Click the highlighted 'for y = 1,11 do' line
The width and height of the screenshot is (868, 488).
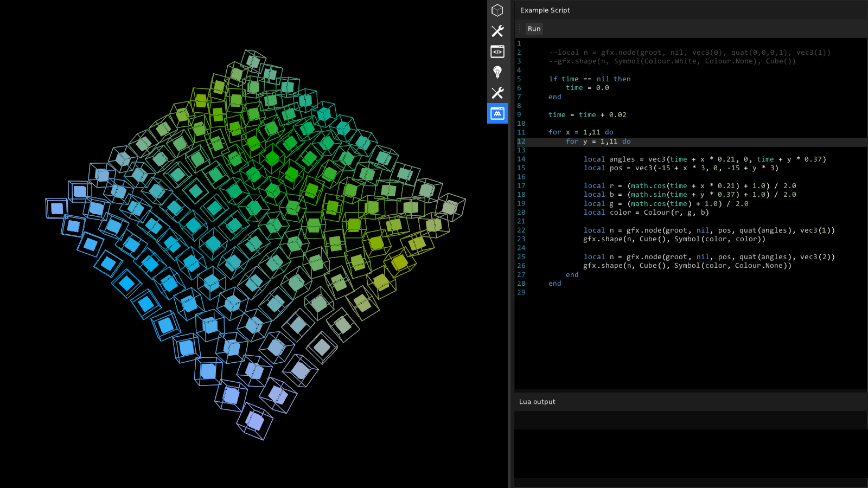click(x=598, y=142)
